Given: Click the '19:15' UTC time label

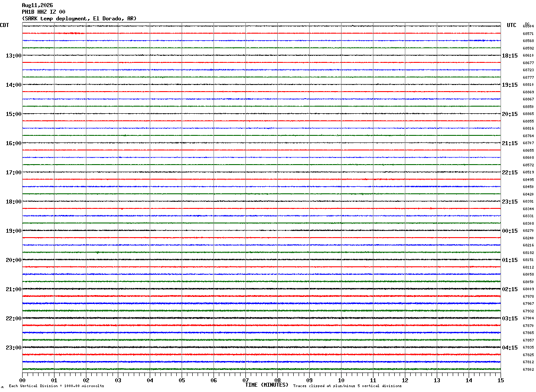Looking at the screenshot, I should click(x=510, y=85).
